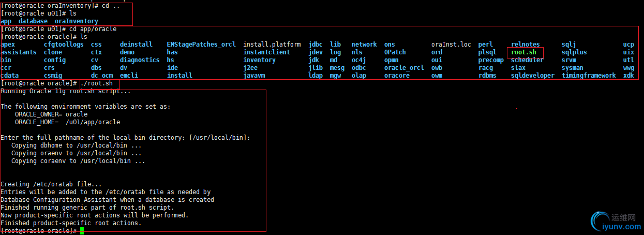Select the cfgtoollogs directory entry

click(64, 45)
